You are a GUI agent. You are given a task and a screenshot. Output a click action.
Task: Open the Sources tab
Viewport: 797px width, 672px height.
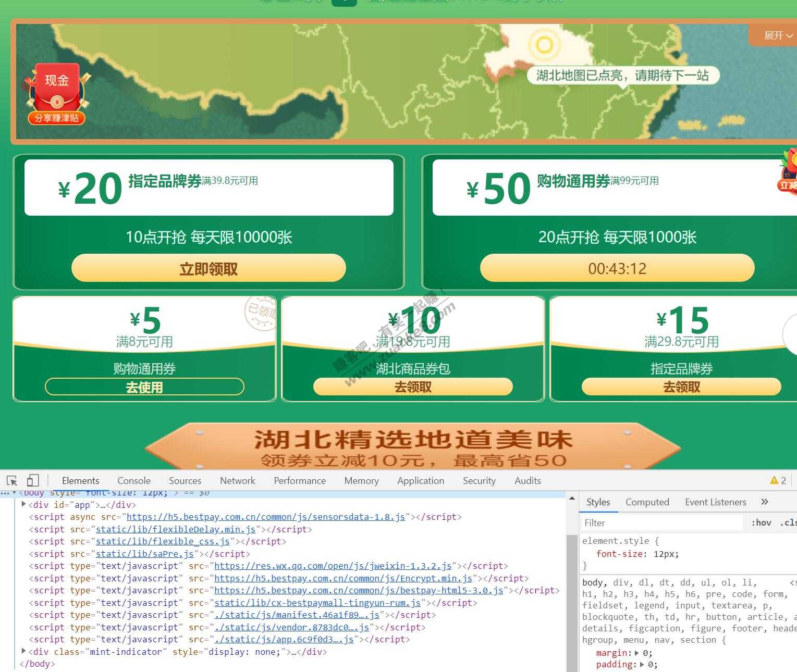pos(185,480)
